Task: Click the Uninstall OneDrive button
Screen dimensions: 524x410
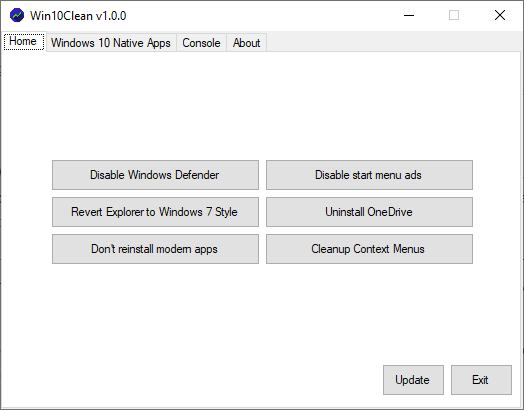Action: [369, 212]
